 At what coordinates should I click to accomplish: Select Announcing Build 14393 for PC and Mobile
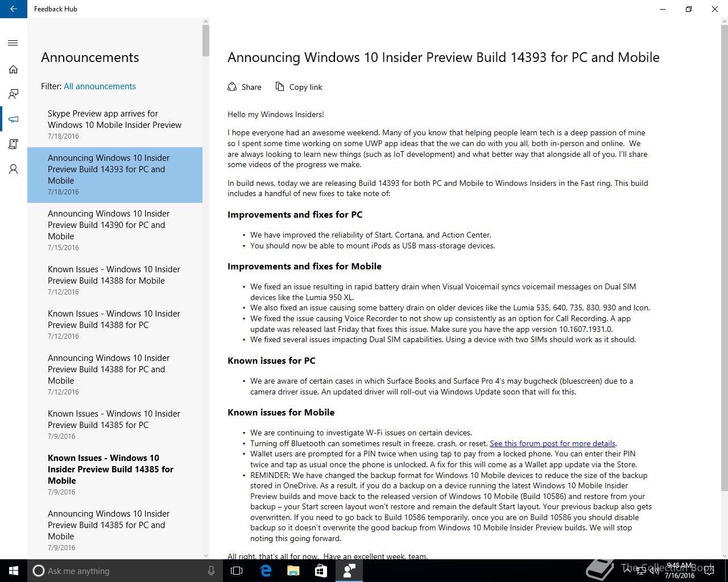click(115, 175)
